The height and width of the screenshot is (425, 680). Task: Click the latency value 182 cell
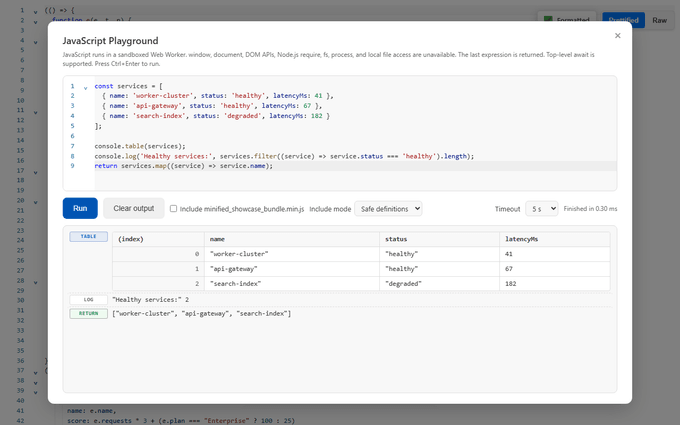[555, 284]
